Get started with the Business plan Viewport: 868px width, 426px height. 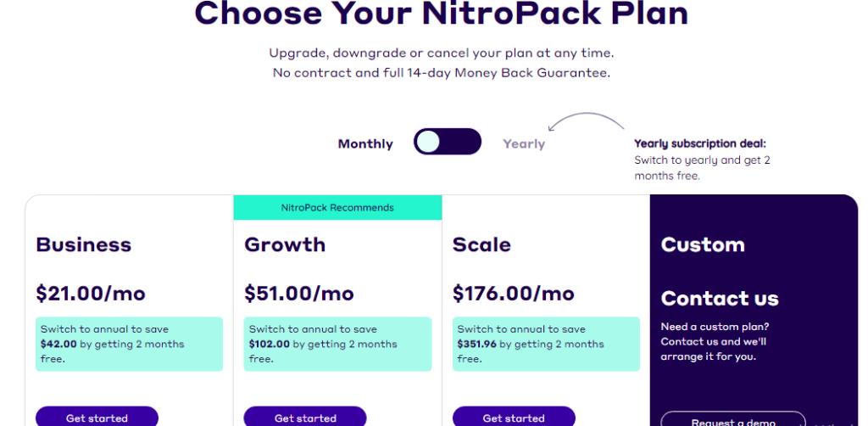point(97,417)
